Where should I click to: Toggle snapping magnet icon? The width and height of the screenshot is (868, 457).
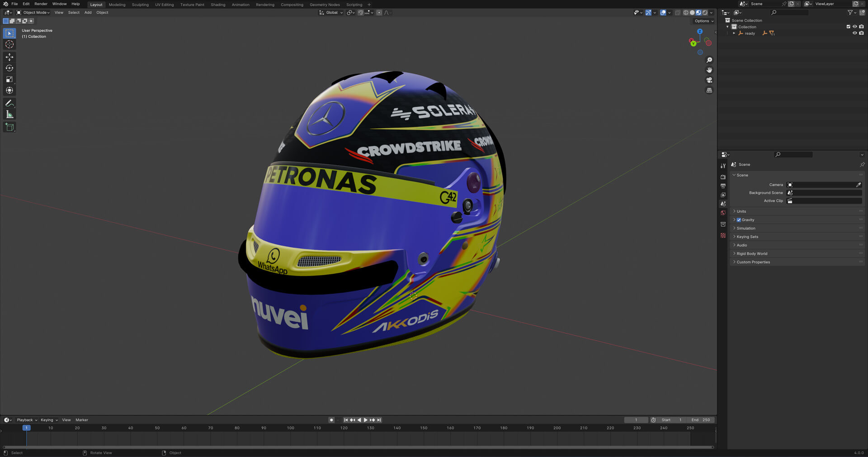(x=360, y=13)
